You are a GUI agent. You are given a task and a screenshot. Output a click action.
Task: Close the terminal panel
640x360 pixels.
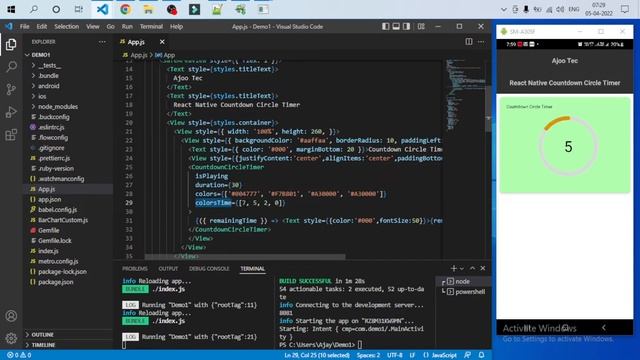pos(483,268)
